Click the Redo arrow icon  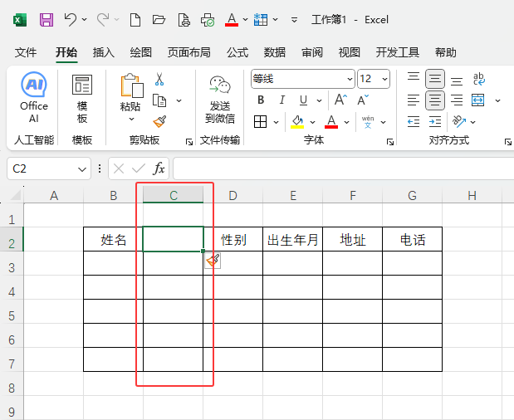pos(103,20)
